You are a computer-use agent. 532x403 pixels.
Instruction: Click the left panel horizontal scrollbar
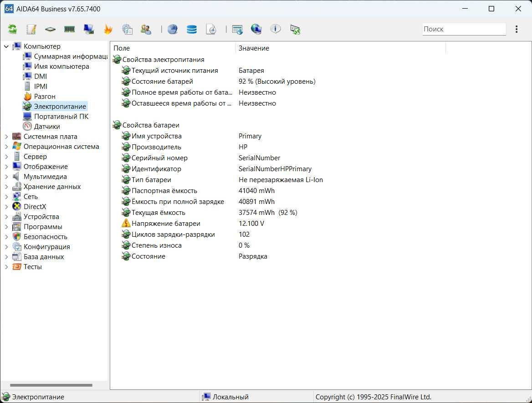coord(51,385)
